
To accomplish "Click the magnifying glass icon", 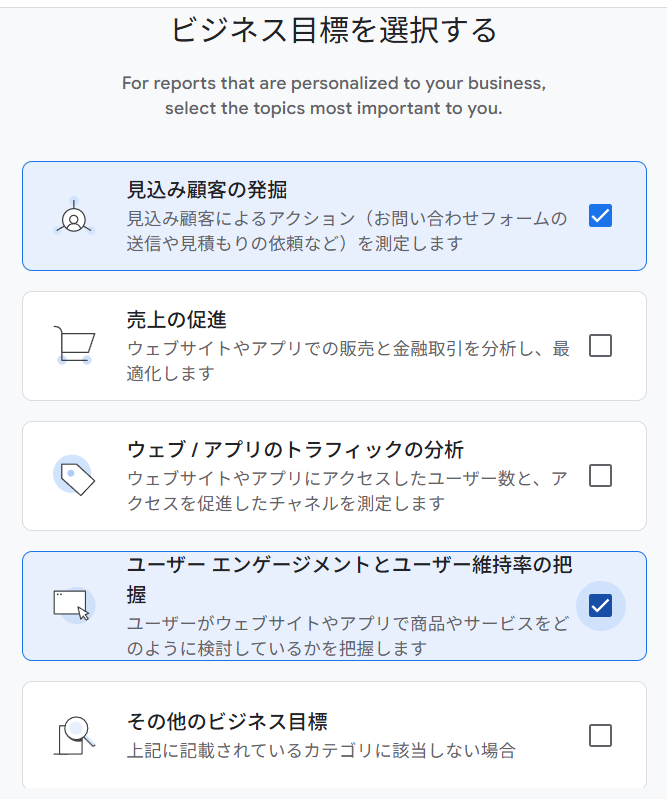I will coord(73,736).
